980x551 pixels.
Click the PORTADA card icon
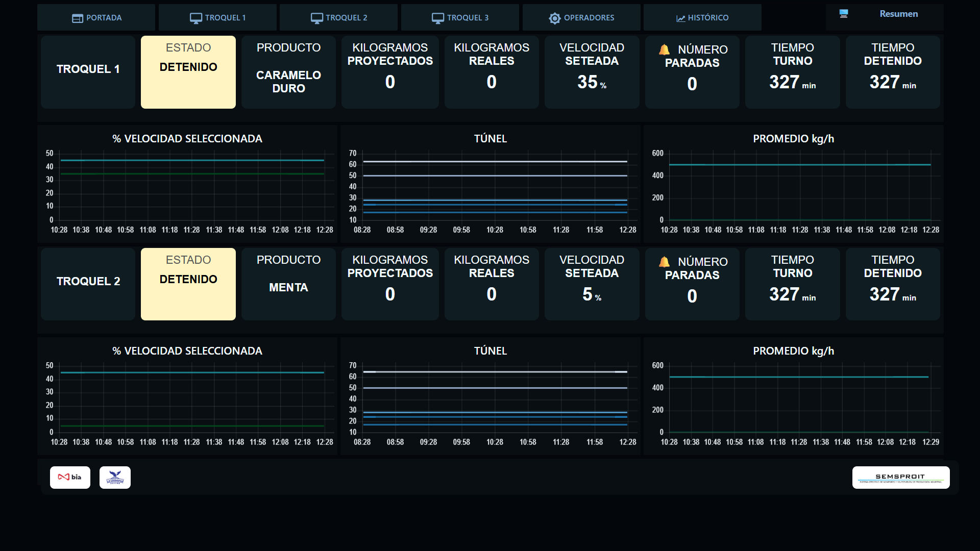(77, 18)
